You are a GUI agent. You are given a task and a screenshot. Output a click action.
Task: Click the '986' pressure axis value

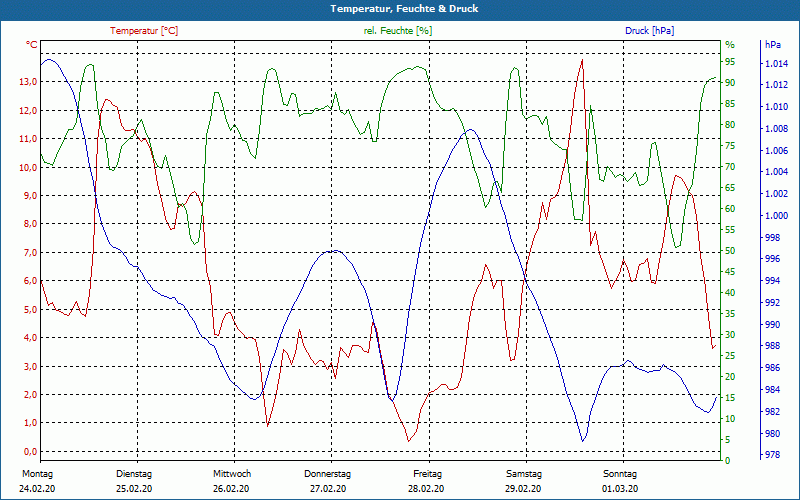[x=772, y=368]
